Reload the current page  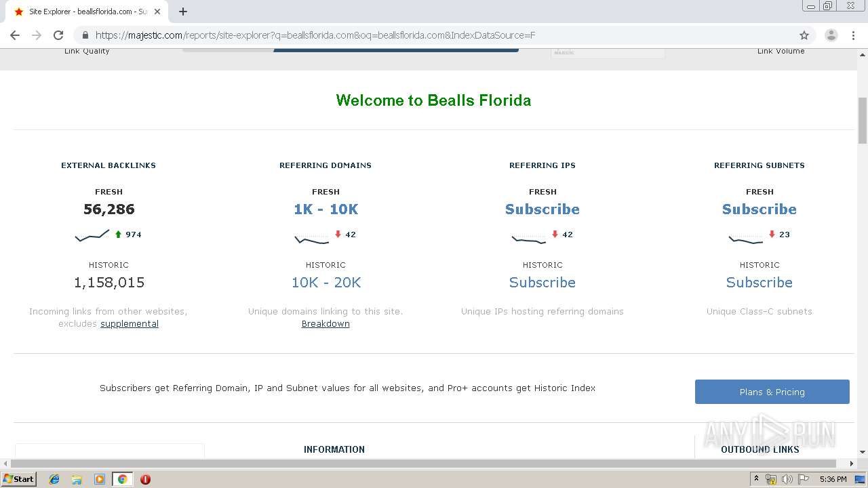point(58,35)
